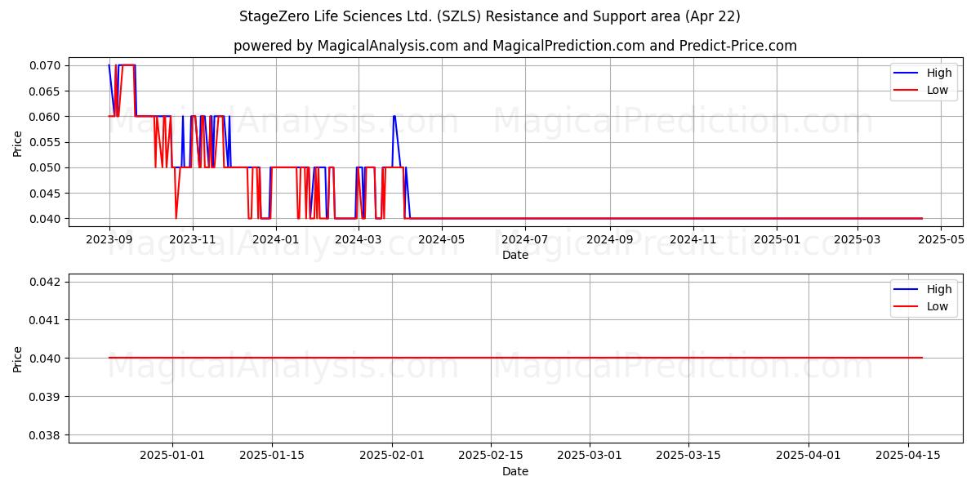This screenshot has width=980, height=490.
Task: Click the '2024-09' date tick label
Action: [609, 239]
